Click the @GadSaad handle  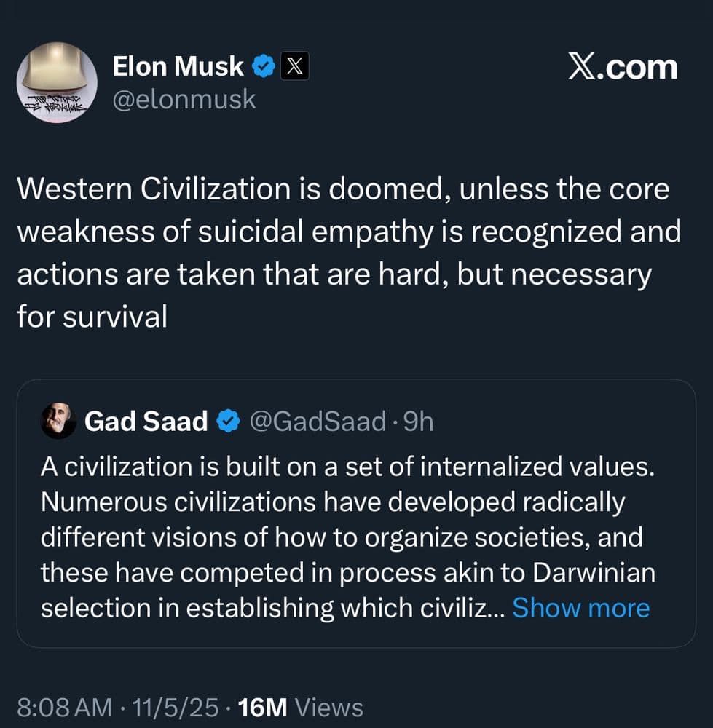tap(318, 421)
